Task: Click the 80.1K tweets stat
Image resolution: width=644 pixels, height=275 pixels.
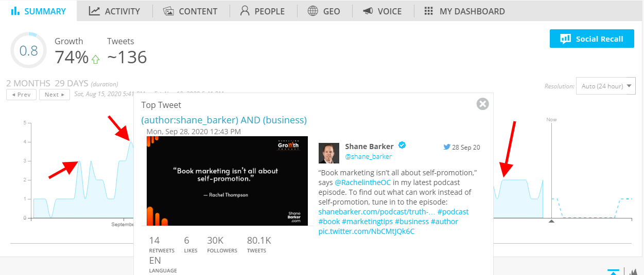Action: click(x=258, y=245)
